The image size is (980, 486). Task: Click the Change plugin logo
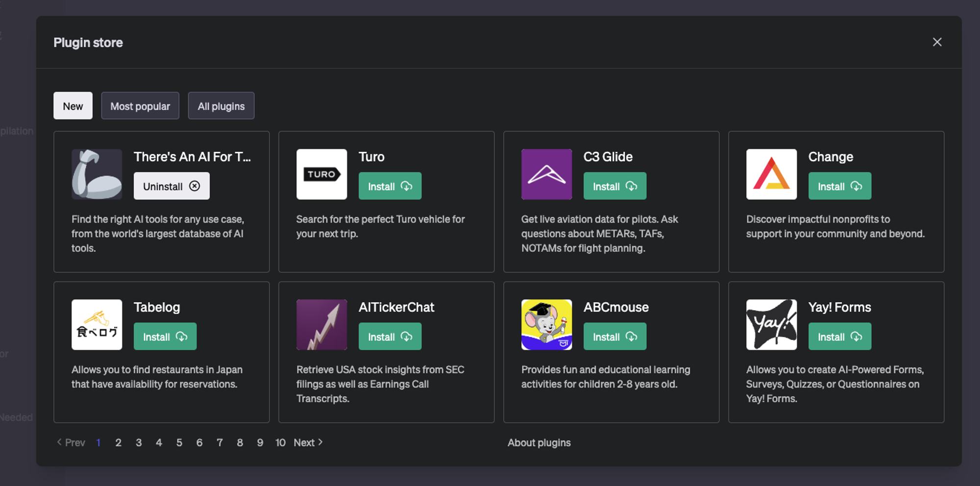(771, 174)
